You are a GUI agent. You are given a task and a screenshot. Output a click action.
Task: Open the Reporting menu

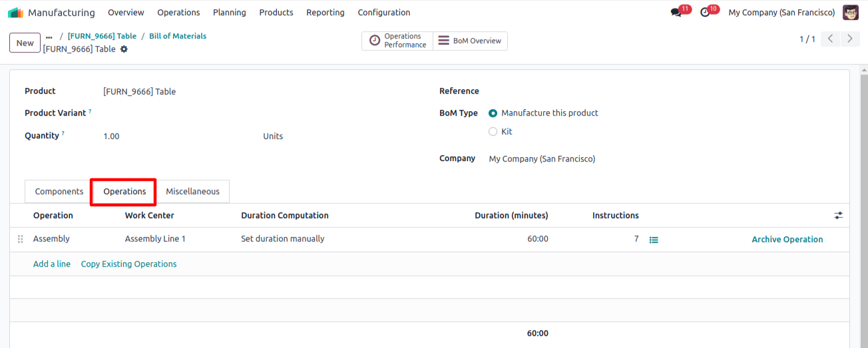(325, 13)
